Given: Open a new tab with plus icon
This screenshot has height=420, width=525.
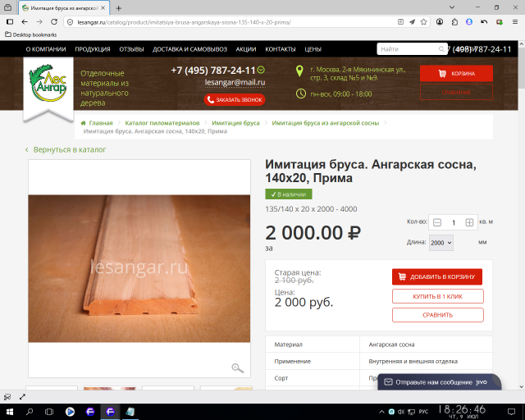Looking at the screenshot, I should click(x=118, y=8).
